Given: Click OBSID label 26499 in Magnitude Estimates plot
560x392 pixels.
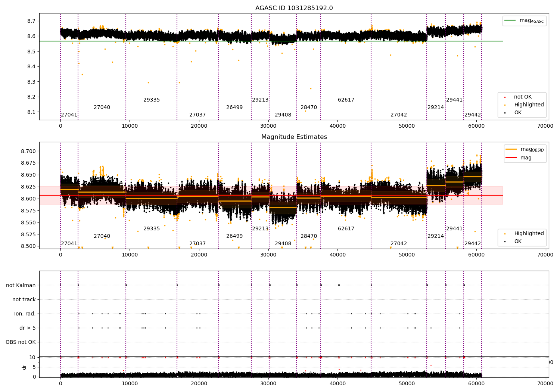Looking at the screenshot, I should [x=234, y=236].
